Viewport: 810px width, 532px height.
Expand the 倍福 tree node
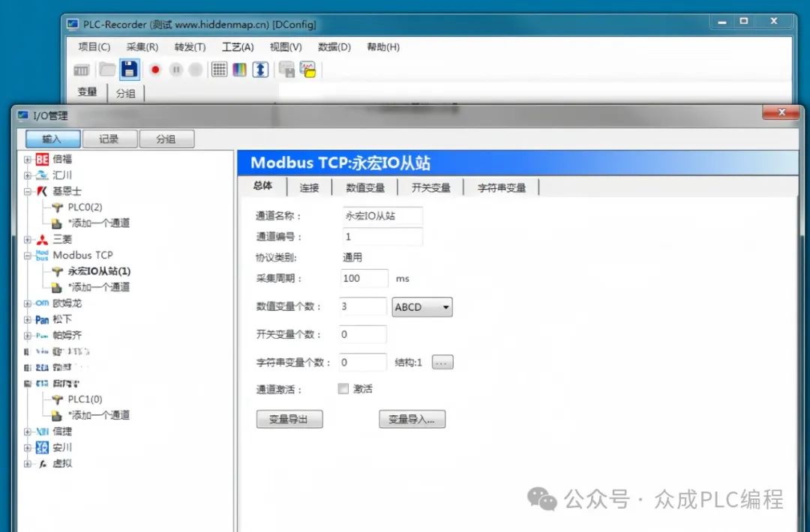(28, 160)
